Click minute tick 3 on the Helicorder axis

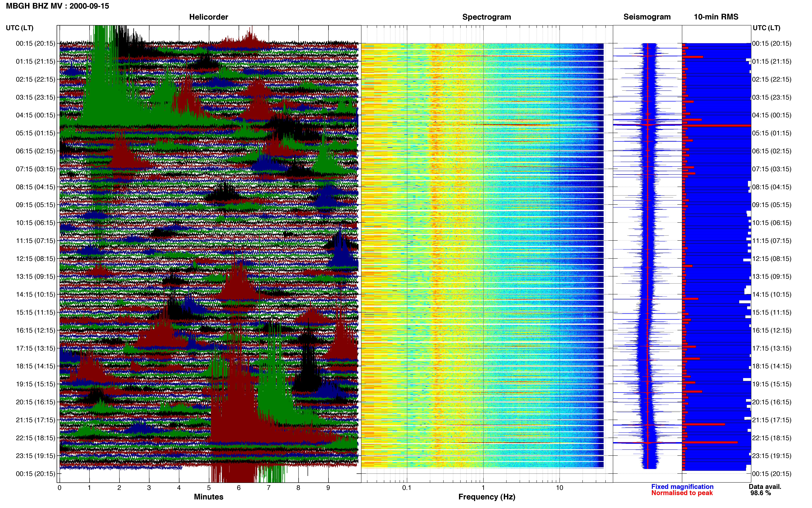149,487
